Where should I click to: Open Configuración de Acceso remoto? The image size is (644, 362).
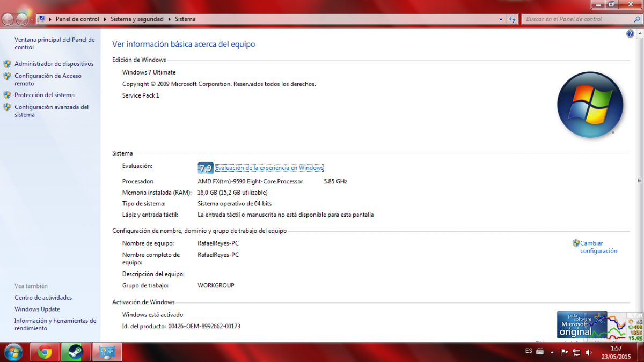coord(48,79)
